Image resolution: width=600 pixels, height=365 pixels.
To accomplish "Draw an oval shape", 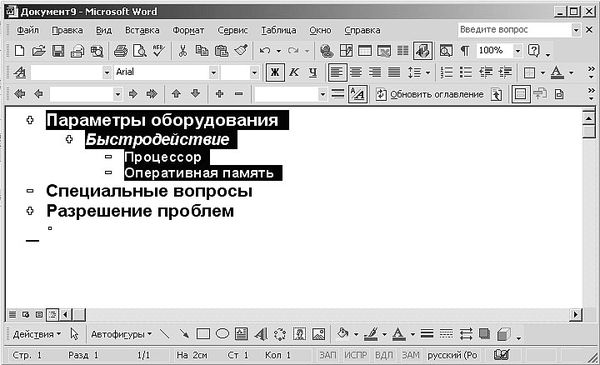I will (222, 334).
